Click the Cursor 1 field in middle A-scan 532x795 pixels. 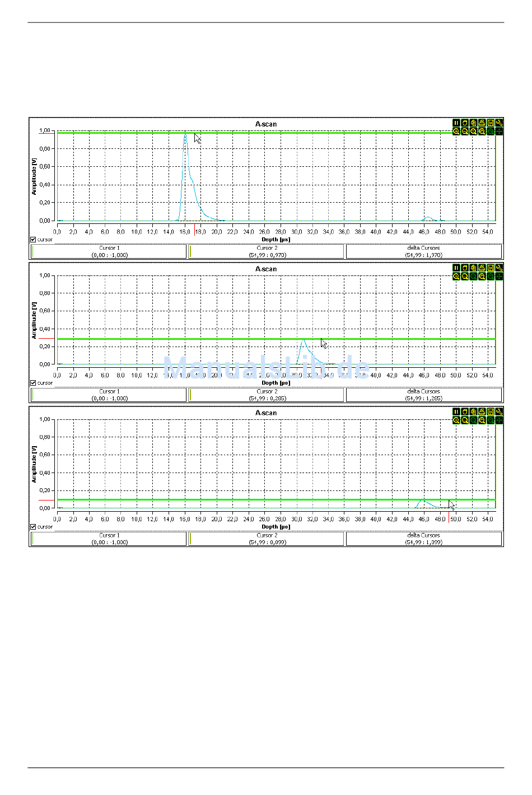point(109,395)
